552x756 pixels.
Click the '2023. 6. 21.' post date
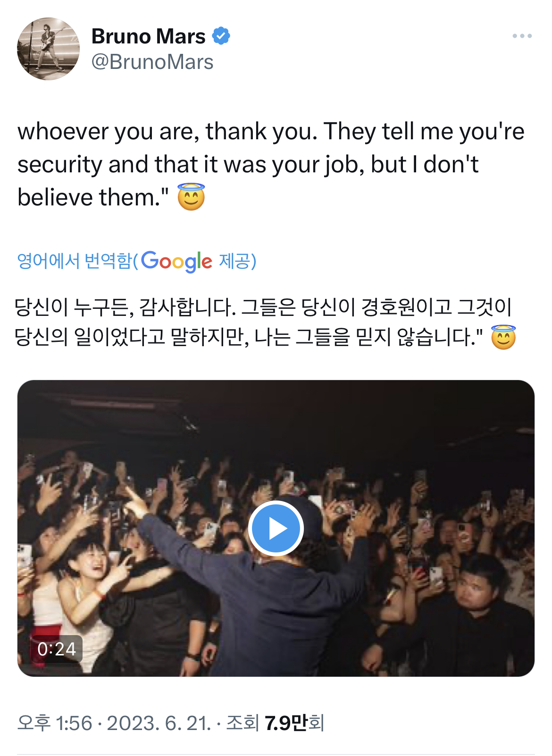pyautogui.click(x=159, y=723)
